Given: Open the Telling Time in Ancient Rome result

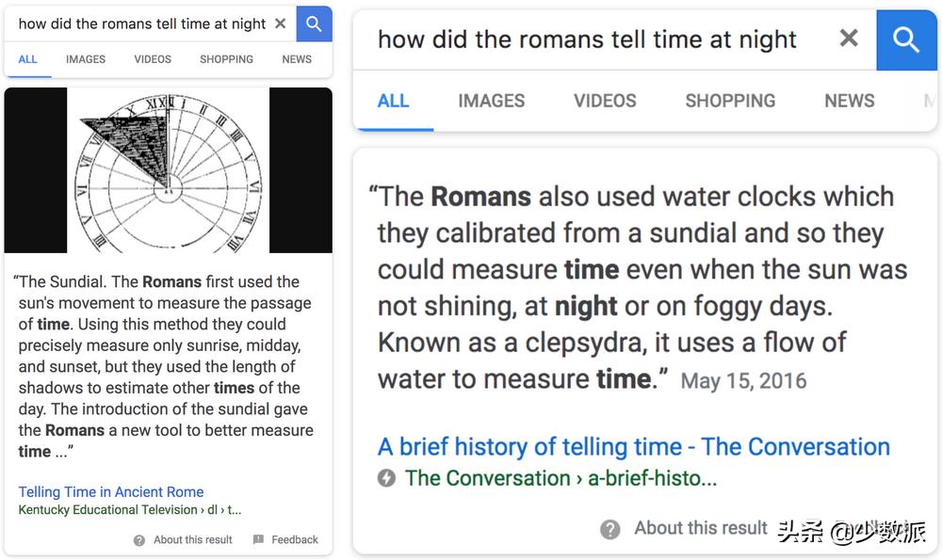Looking at the screenshot, I should click(x=110, y=491).
